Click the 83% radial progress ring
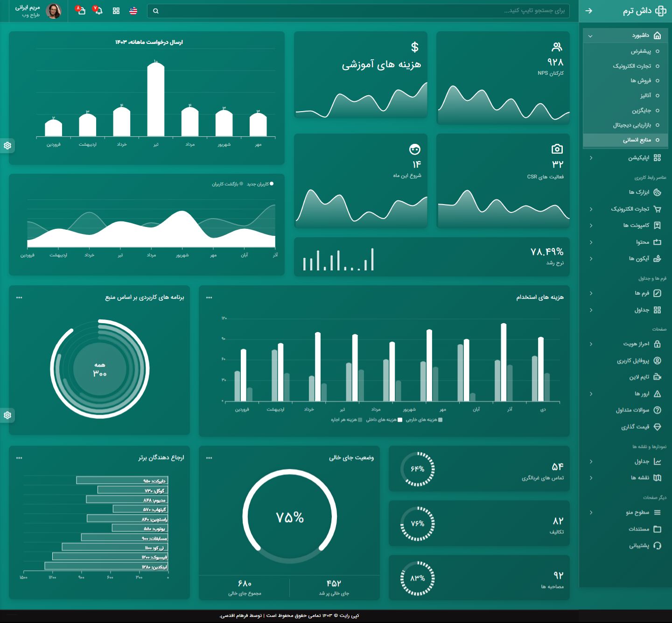The image size is (672, 623). (418, 578)
